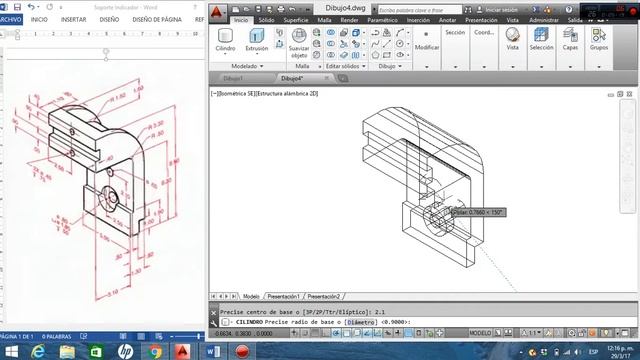The width and height of the screenshot is (640, 360).
Task: Click Save icon in Word window
Action: pyautogui.click(x=17, y=7)
